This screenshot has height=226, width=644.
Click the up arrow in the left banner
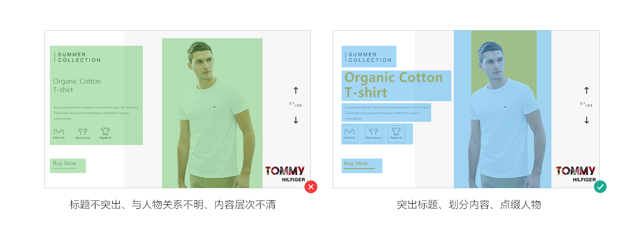click(x=296, y=91)
